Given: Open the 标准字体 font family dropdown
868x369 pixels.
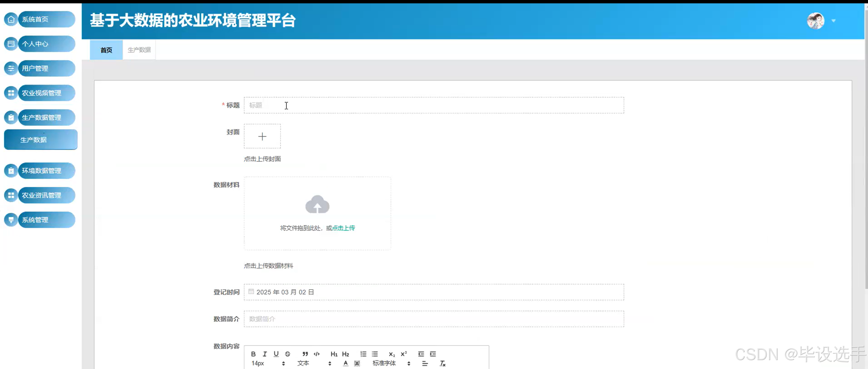Looking at the screenshot, I should point(384,363).
